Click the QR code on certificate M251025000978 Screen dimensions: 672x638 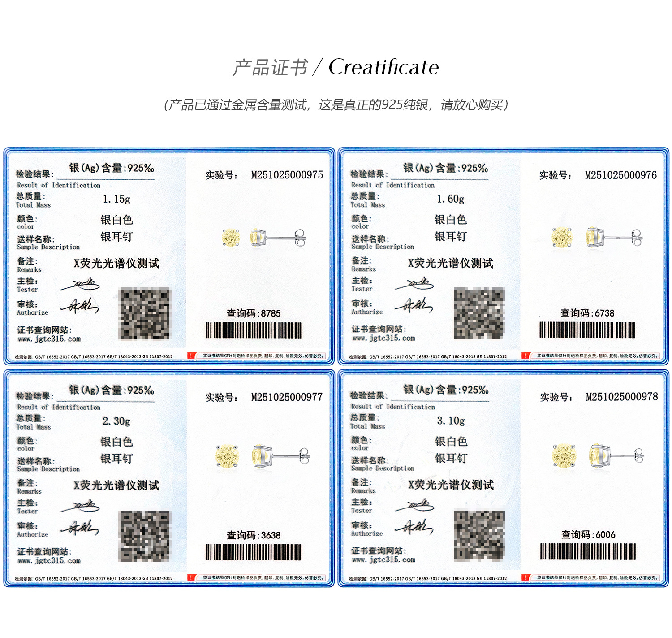pos(480,535)
